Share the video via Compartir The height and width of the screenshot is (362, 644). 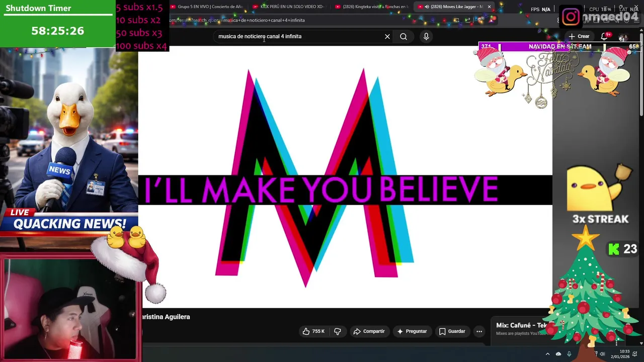point(369,331)
